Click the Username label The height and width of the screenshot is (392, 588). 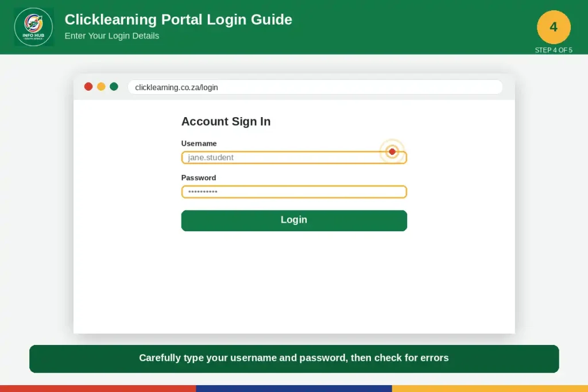coord(199,143)
